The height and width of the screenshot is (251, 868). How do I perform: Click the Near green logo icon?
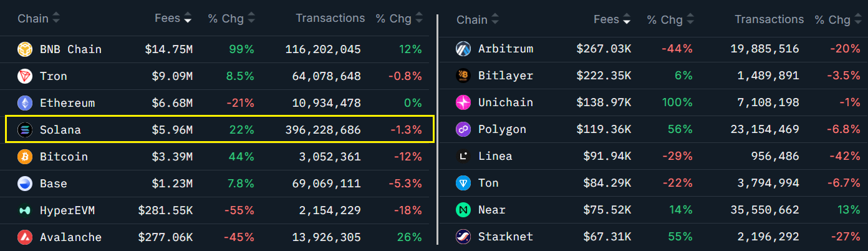(x=463, y=210)
